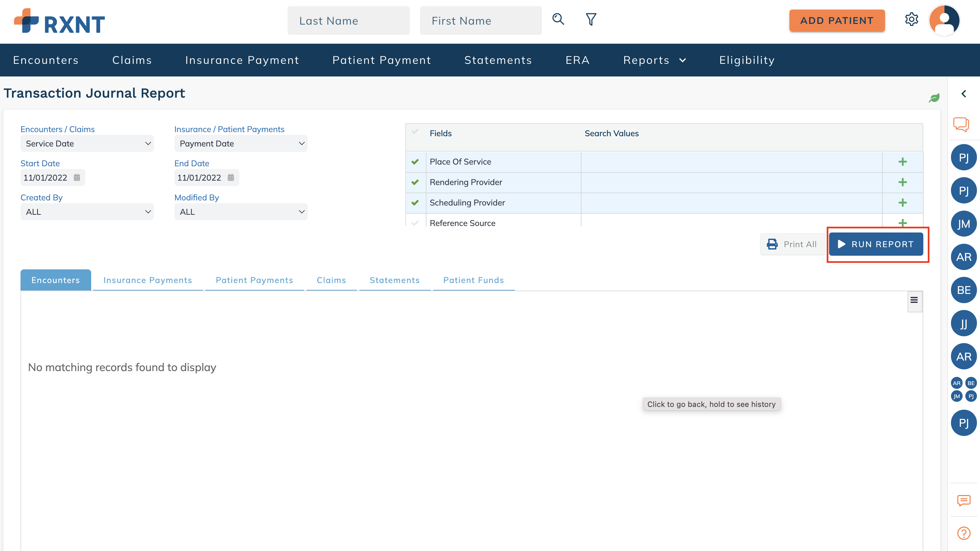The height and width of the screenshot is (551, 980).
Task: Open settings gear icon
Action: (911, 19)
